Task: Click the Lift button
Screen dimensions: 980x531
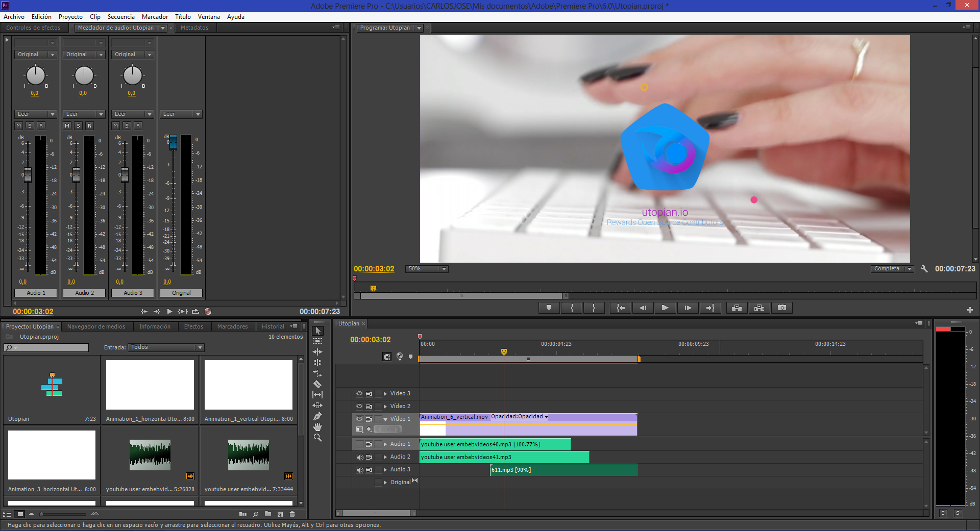Action: point(737,308)
